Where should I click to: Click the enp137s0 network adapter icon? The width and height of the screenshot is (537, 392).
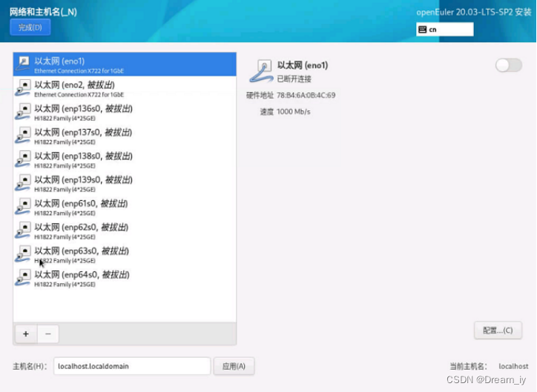[x=23, y=135]
